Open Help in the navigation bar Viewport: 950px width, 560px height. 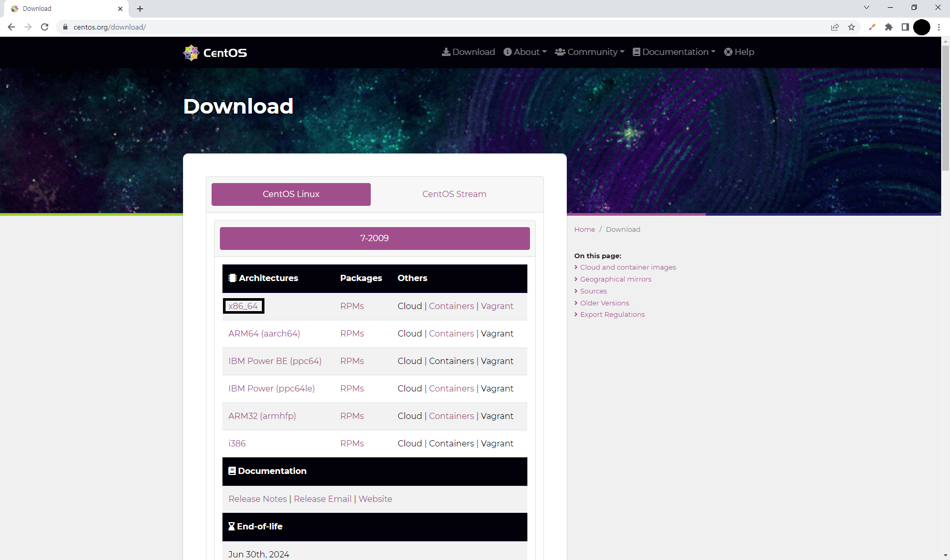coord(739,52)
